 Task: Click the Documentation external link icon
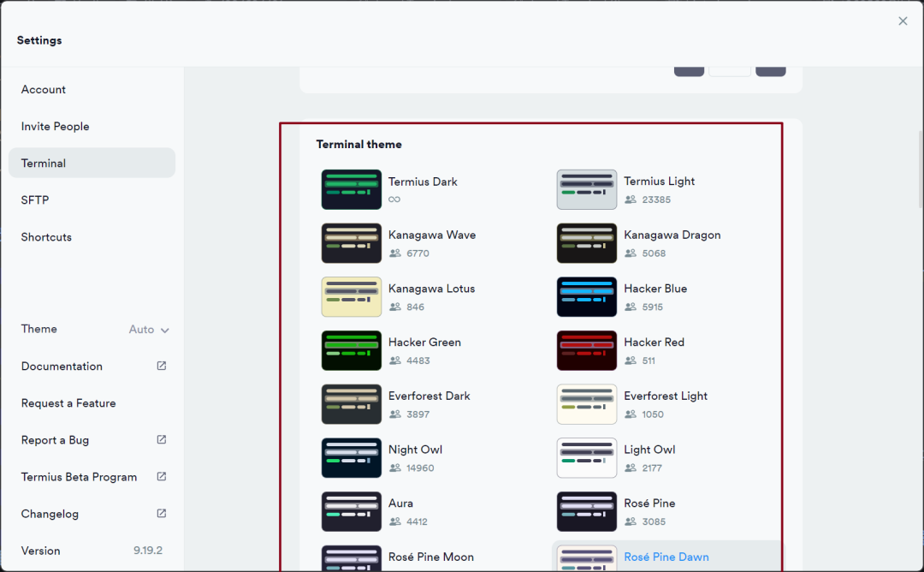[162, 366]
